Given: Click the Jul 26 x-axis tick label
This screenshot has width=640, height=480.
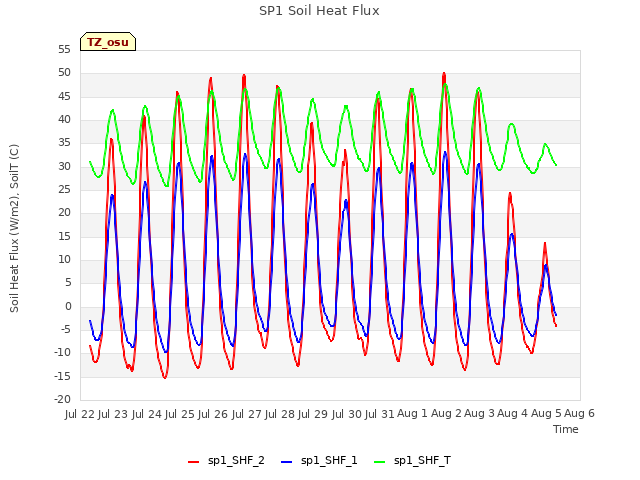Looking at the screenshot, I should click(x=213, y=414).
